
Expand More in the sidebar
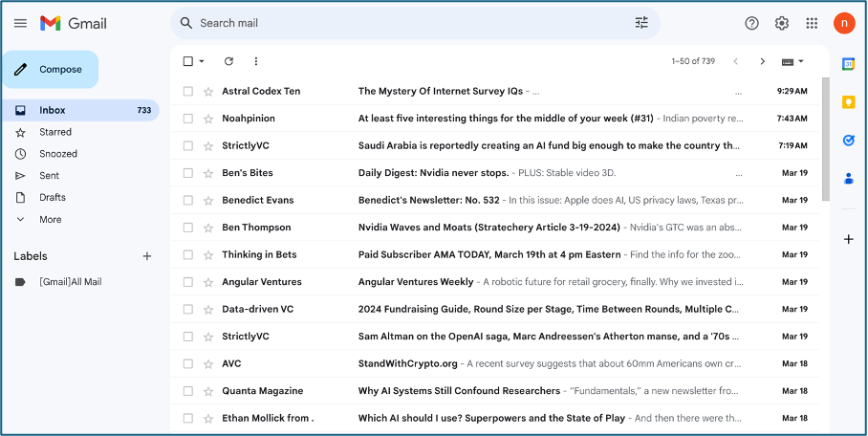pyautogui.click(x=50, y=219)
